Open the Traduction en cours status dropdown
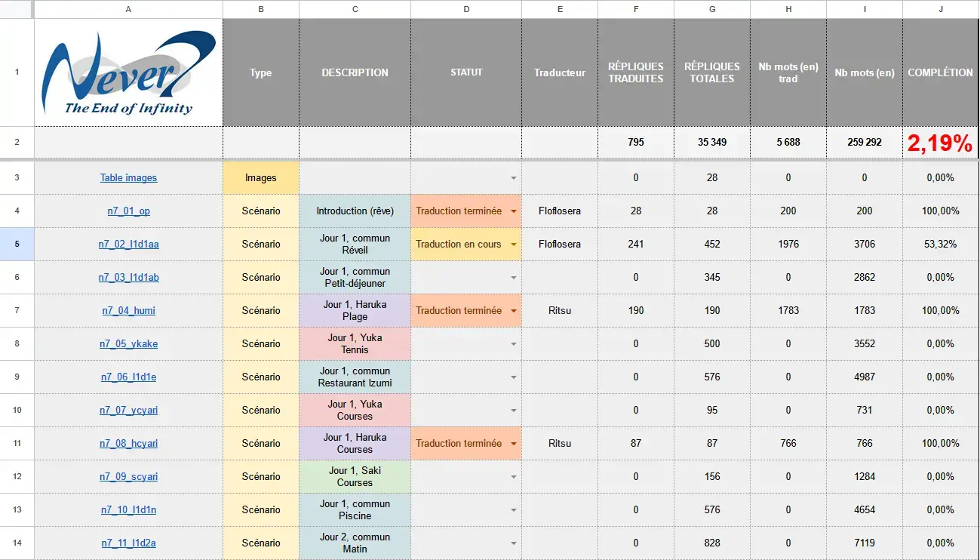Viewport: 980px width, 560px height. click(x=514, y=244)
